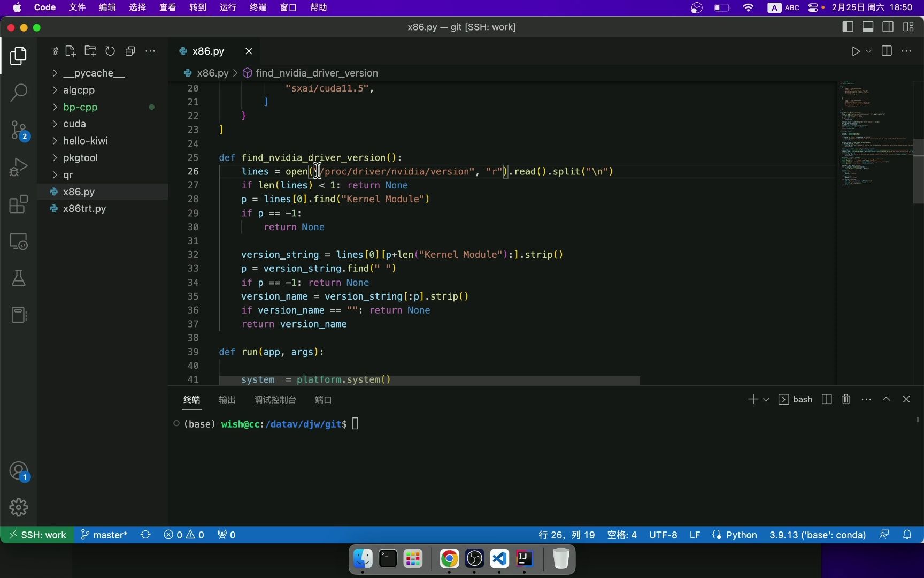Switch to the 输出 panel tab
Image resolution: width=924 pixels, height=578 pixels.
[x=227, y=399]
